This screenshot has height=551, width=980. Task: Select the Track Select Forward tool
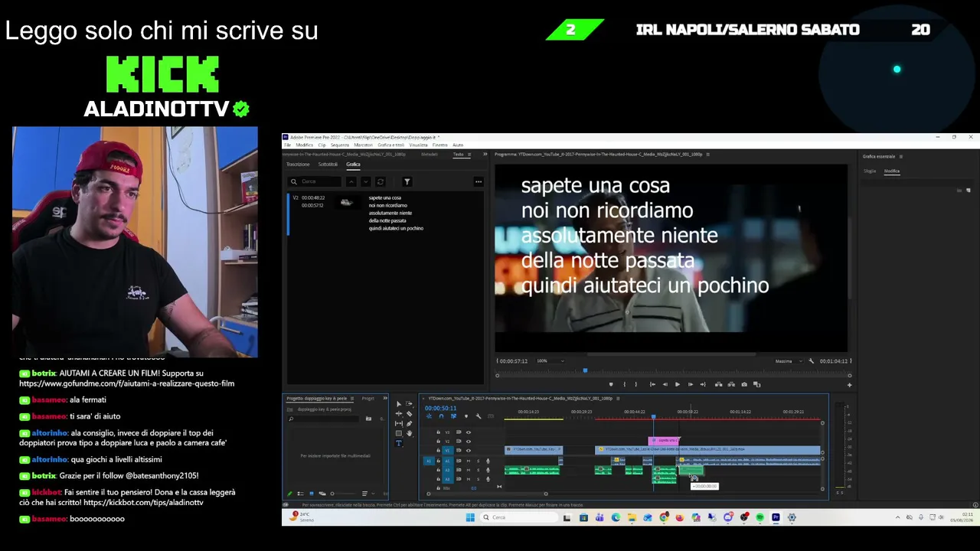(x=409, y=404)
